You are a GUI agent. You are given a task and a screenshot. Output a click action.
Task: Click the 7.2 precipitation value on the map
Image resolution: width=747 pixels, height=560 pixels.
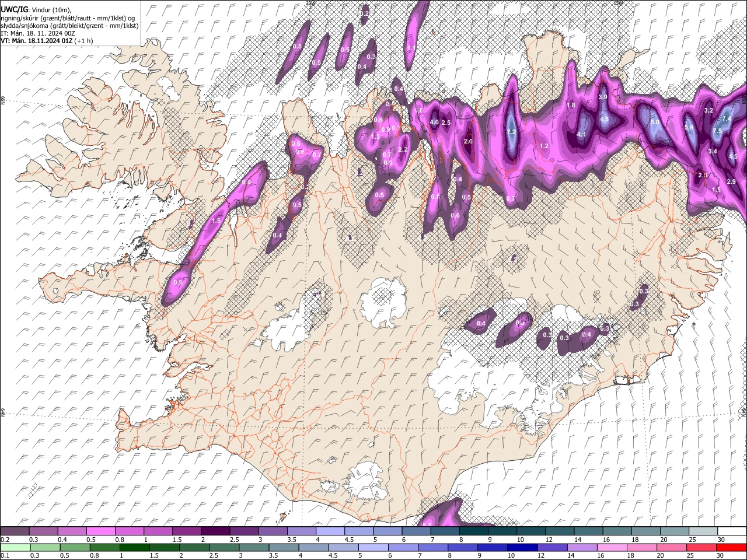pyautogui.click(x=511, y=132)
